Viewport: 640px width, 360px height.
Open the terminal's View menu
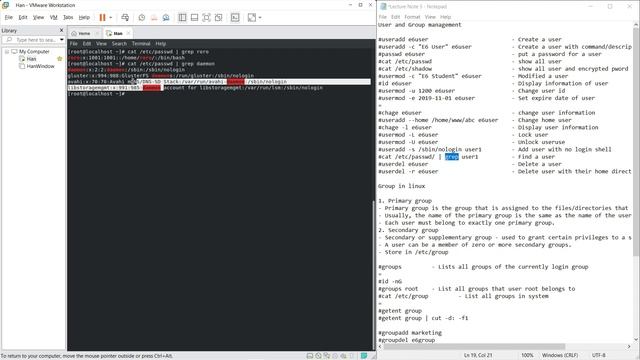(101, 44)
